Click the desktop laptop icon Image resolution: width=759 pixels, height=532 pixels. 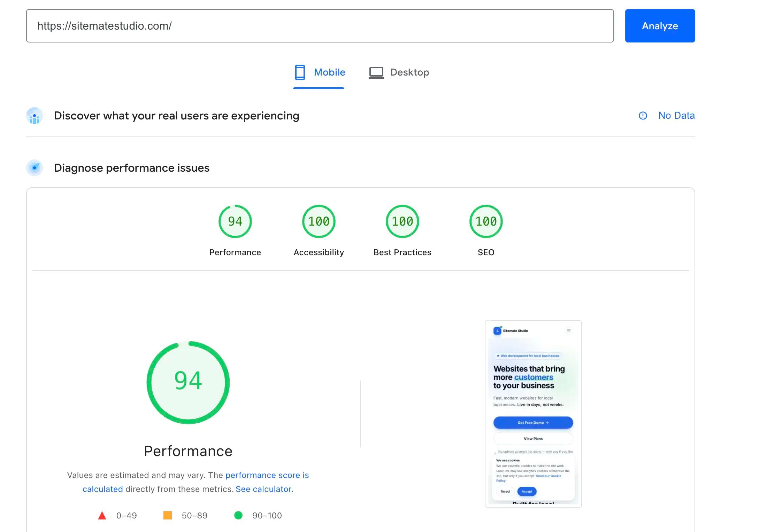pyautogui.click(x=376, y=73)
